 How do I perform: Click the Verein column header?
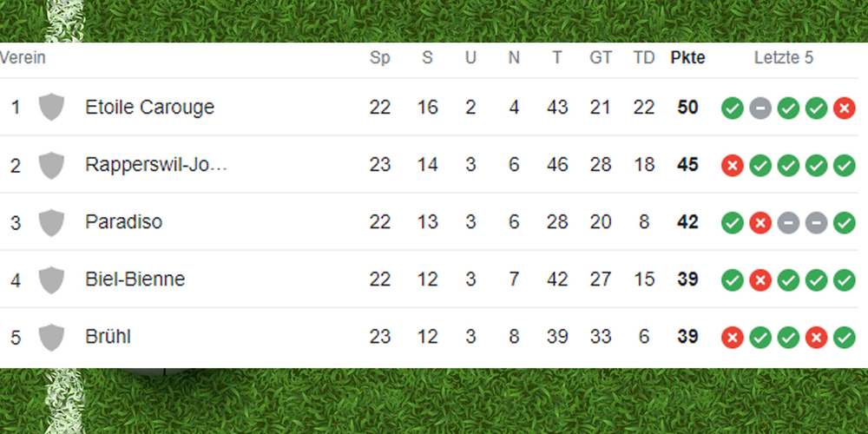tap(23, 57)
